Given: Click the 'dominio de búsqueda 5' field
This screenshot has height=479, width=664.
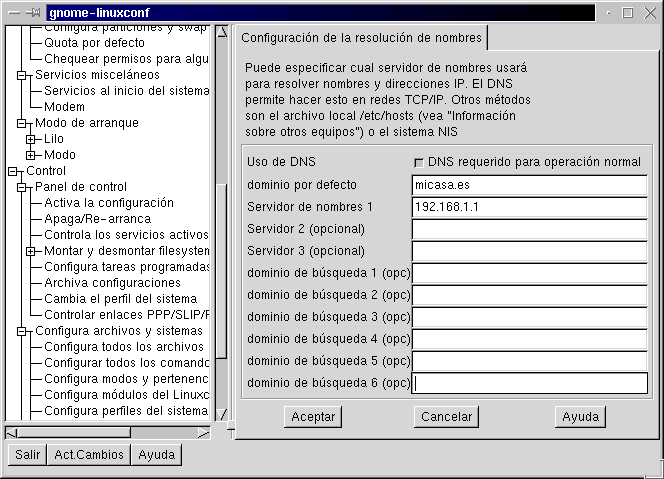Looking at the screenshot, I should point(530,361).
